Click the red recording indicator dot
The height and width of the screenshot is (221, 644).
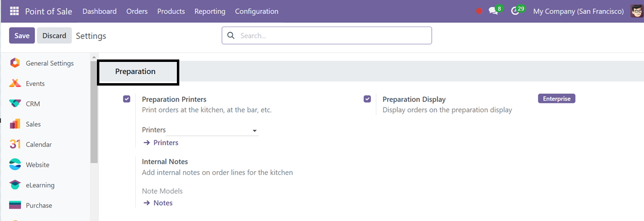tap(479, 11)
